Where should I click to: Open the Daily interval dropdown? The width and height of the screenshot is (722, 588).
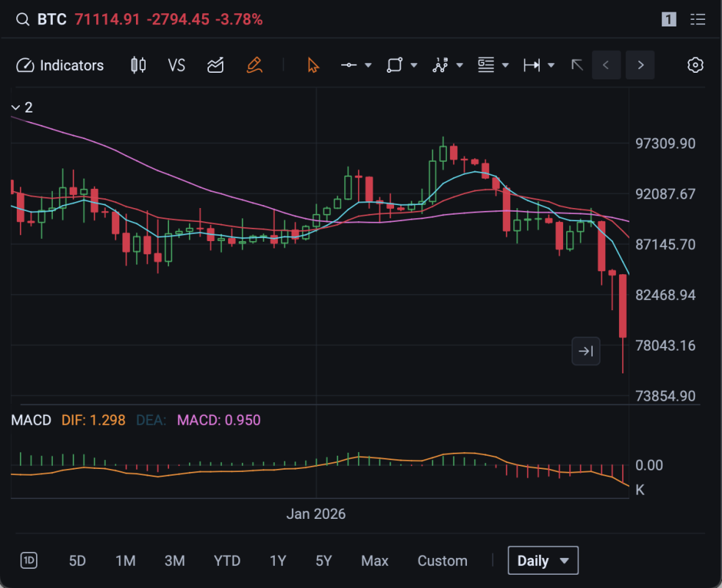click(543, 561)
